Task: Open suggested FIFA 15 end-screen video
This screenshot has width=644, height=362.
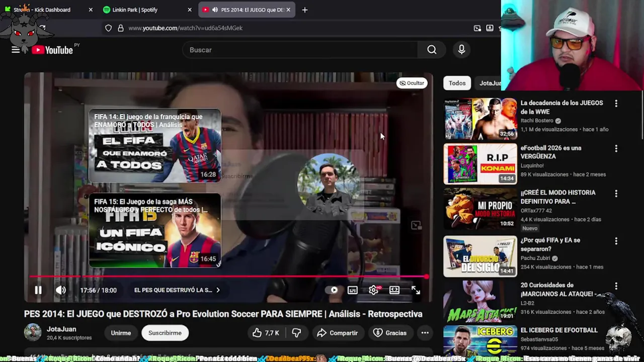Action: pyautogui.click(x=155, y=230)
